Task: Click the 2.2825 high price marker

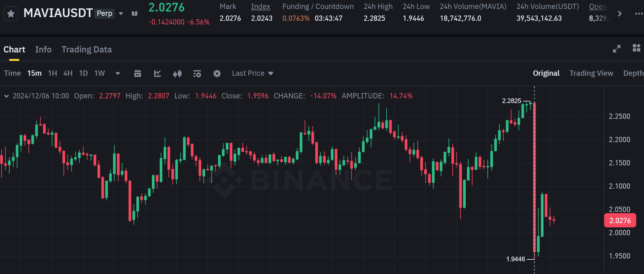Action: pos(512,101)
